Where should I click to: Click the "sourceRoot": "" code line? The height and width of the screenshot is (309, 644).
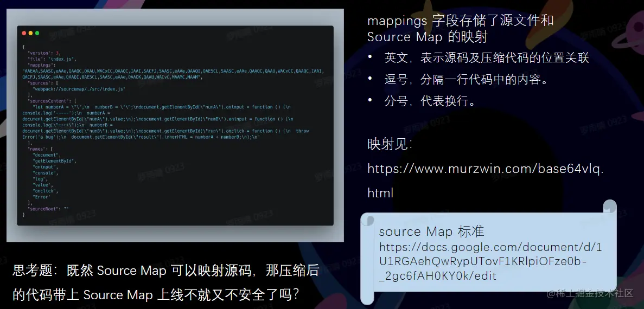coord(48,209)
